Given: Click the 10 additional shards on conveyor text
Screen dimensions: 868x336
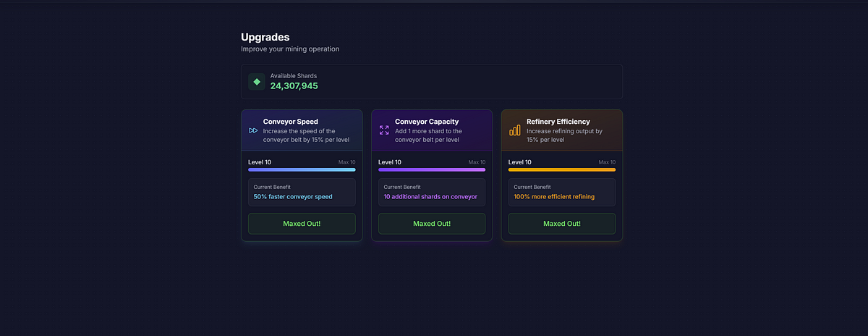Looking at the screenshot, I should (x=430, y=196).
